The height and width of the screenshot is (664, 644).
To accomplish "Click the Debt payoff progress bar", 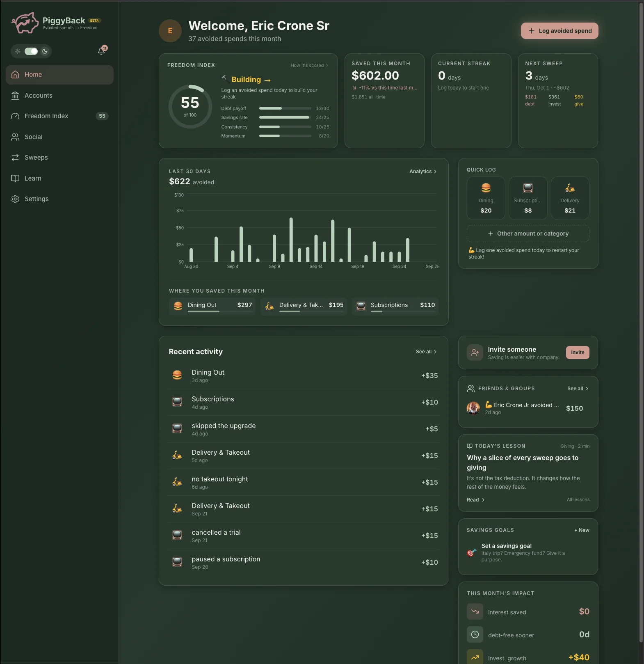I will click(285, 108).
